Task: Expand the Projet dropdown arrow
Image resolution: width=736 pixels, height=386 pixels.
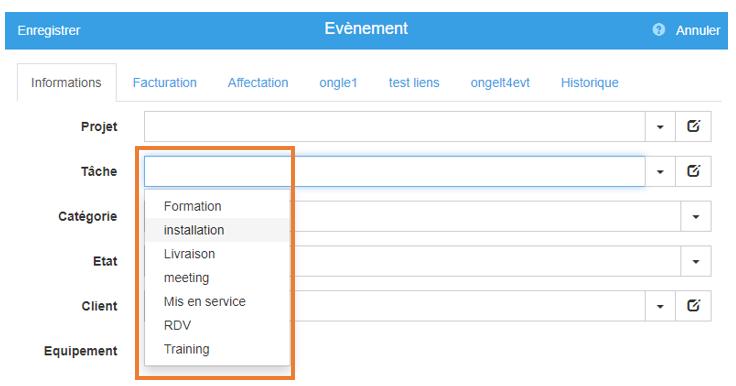Action: [660, 127]
